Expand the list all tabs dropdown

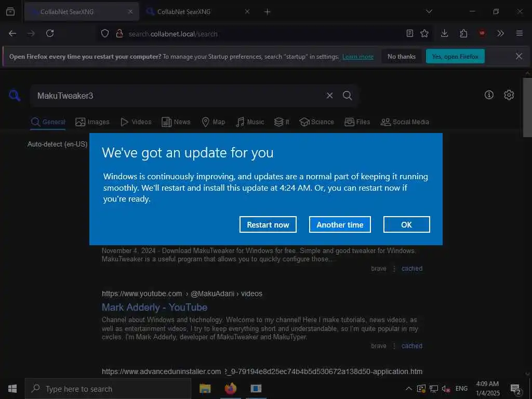429,12
